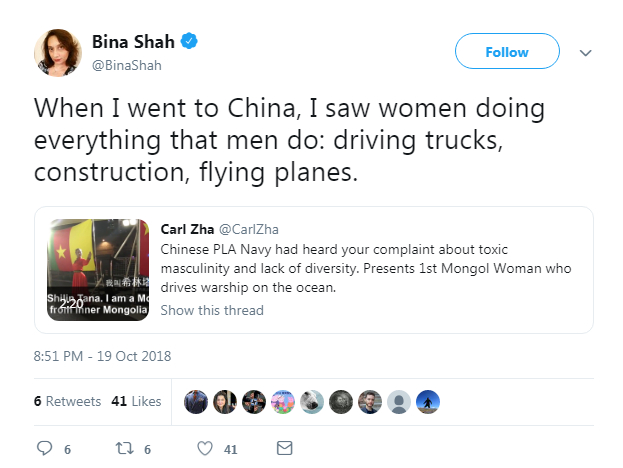The image size is (623, 468).
Task: Open the @BinaShah handle link
Action: 126,65
